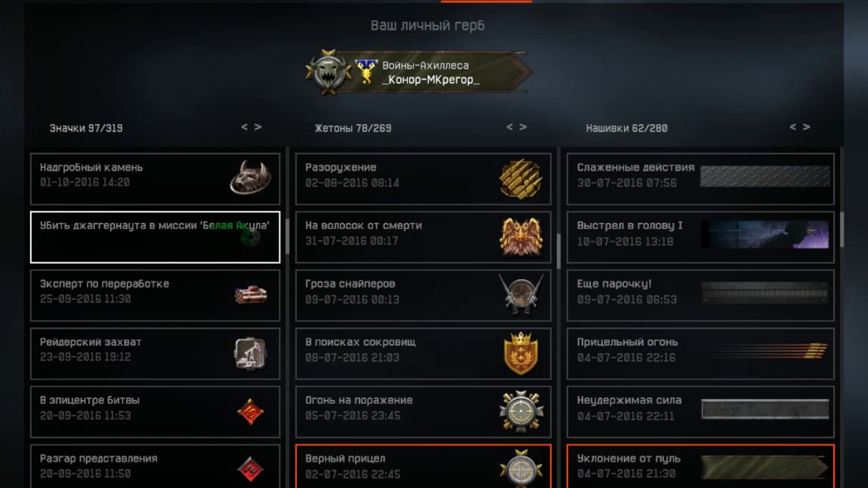This screenshot has width=868, height=488.
Task: Select the Слаженные действия stripe entry
Action: (701, 179)
